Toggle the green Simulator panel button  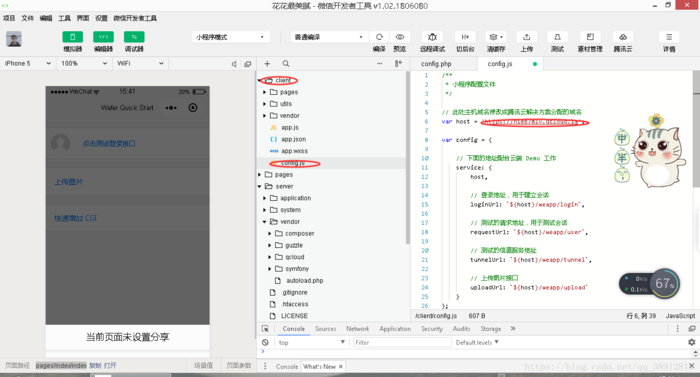pyautogui.click(x=72, y=37)
